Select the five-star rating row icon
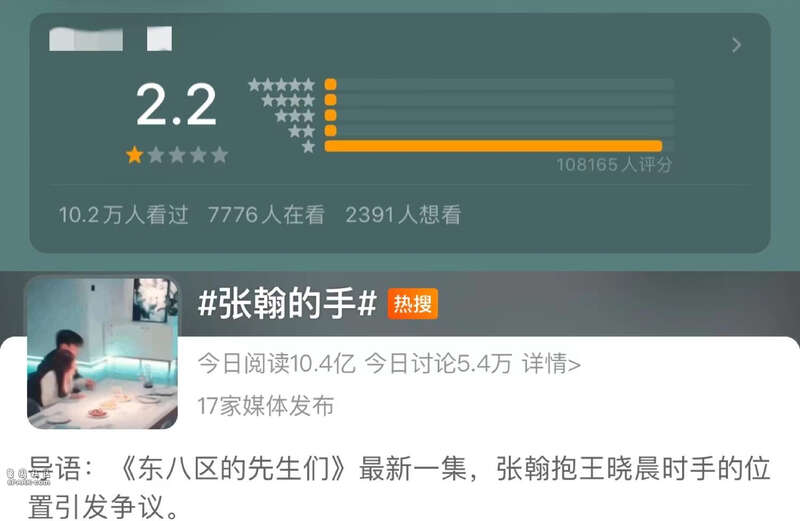800x521 pixels. (x=281, y=85)
